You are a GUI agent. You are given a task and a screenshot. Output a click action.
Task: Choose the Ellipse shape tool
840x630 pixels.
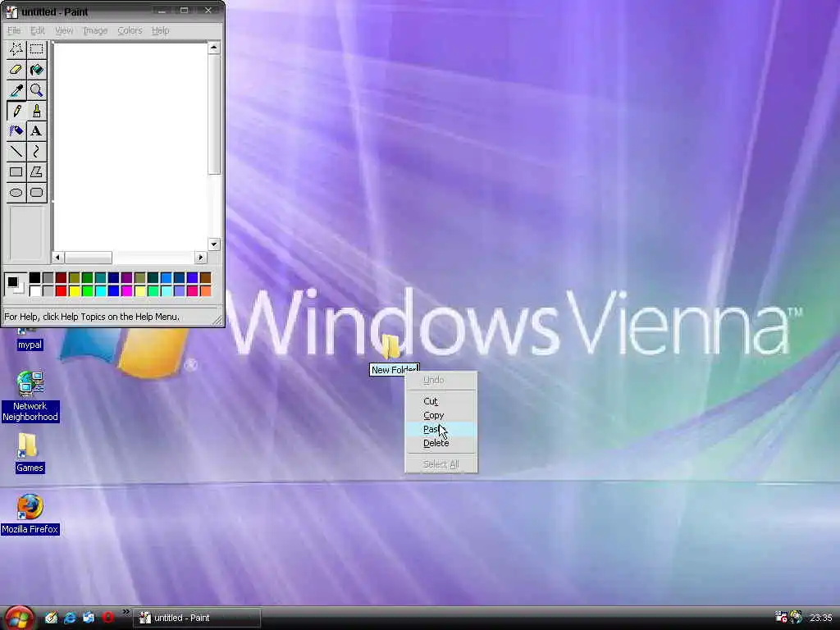16,192
